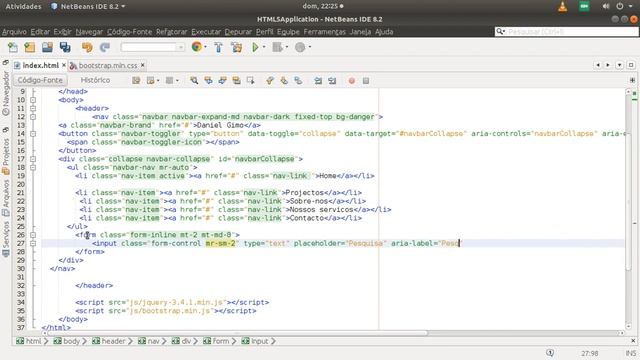The width and height of the screenshot is (640, 360).
Task: Undo the last edit with toolbar icon
Action: point(87,47)
